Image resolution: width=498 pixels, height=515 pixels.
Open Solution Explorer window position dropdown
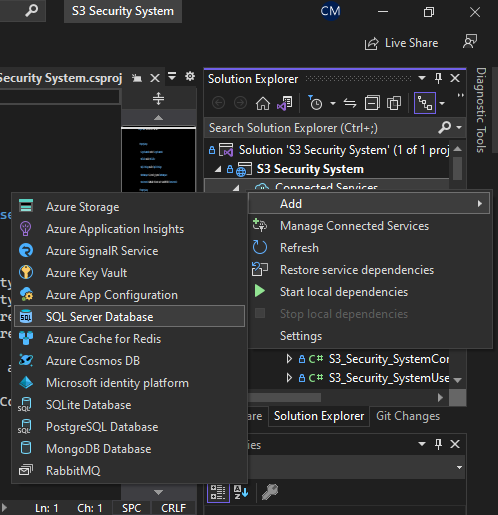pos(422,78)
